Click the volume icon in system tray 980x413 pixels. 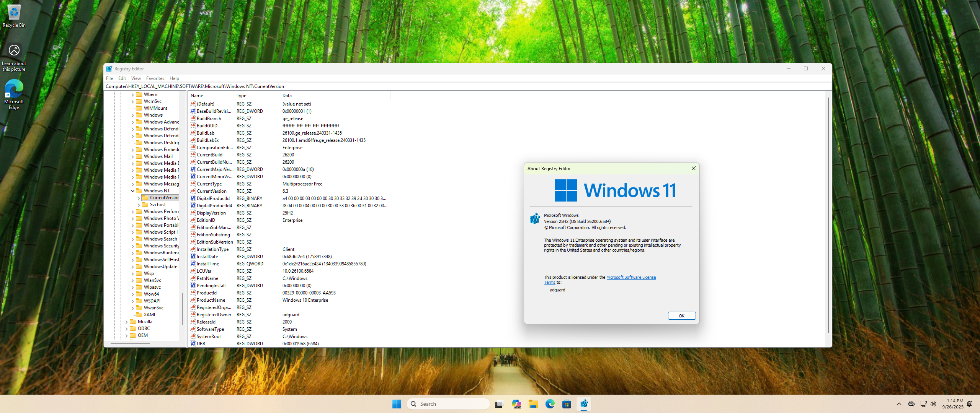(933, 404)
